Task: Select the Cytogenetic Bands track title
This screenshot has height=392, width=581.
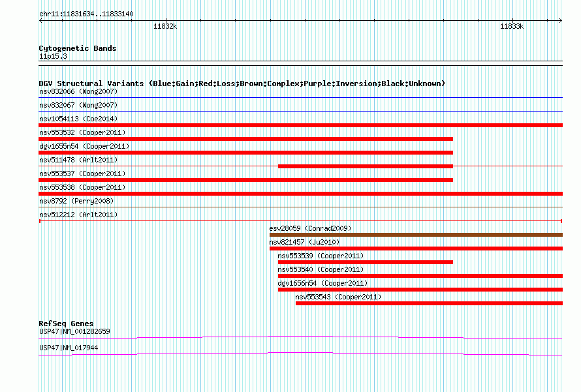Action: 78,48
